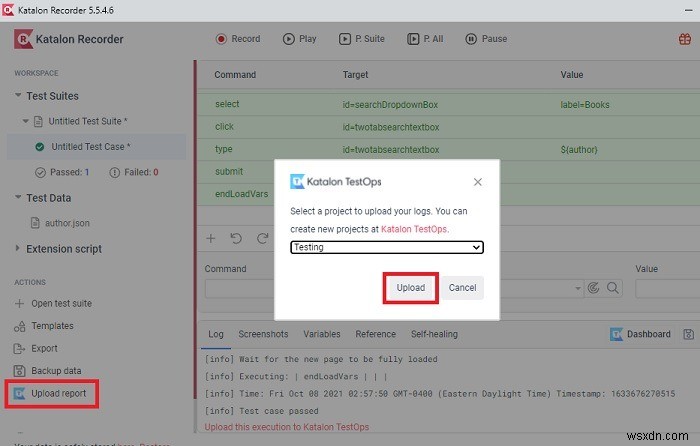Close the Katalon TestOps dialog
Viewport: 700px width, 446px height.
coord(477,182)
